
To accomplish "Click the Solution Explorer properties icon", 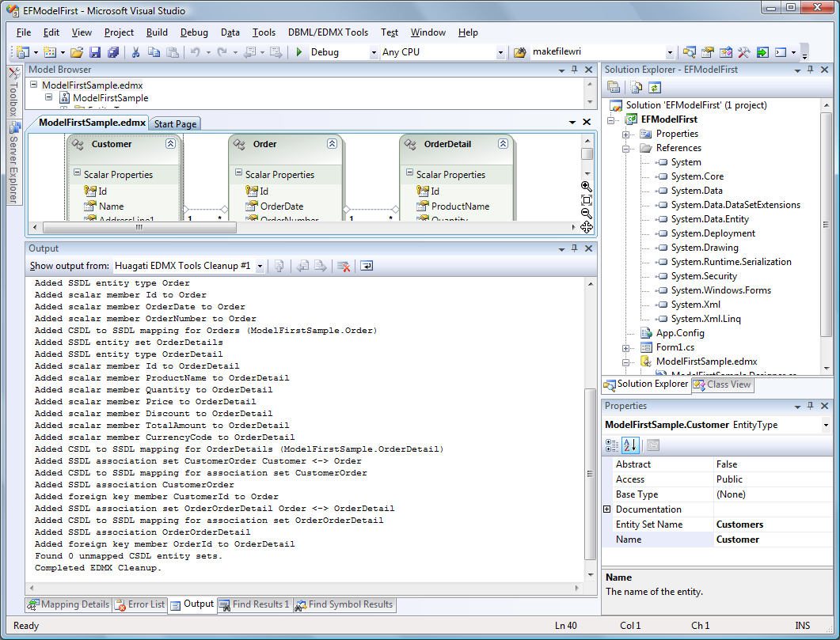I will pyautogui.click(x=614, y=87).
